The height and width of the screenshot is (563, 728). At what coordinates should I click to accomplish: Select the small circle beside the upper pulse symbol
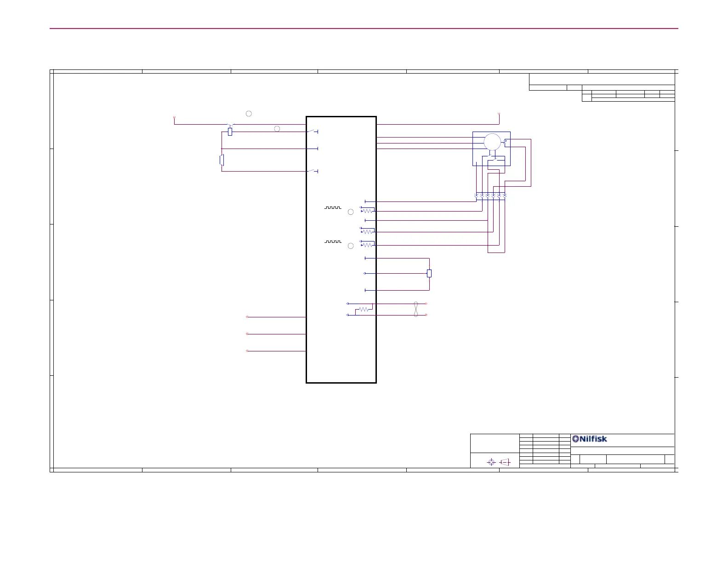pos(351,212)
